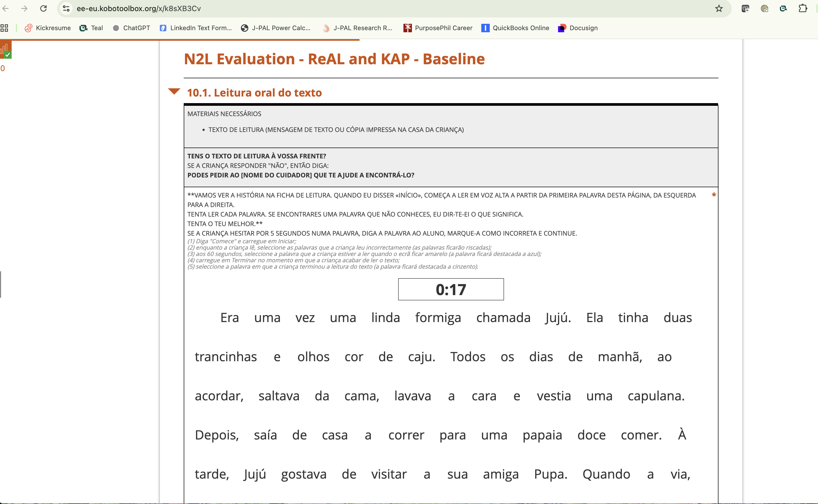The height and width of the screenshot is (504, 818).
Task: Toggle the word 'capulana.' as incorrect
Action: (x=656, y=396)
